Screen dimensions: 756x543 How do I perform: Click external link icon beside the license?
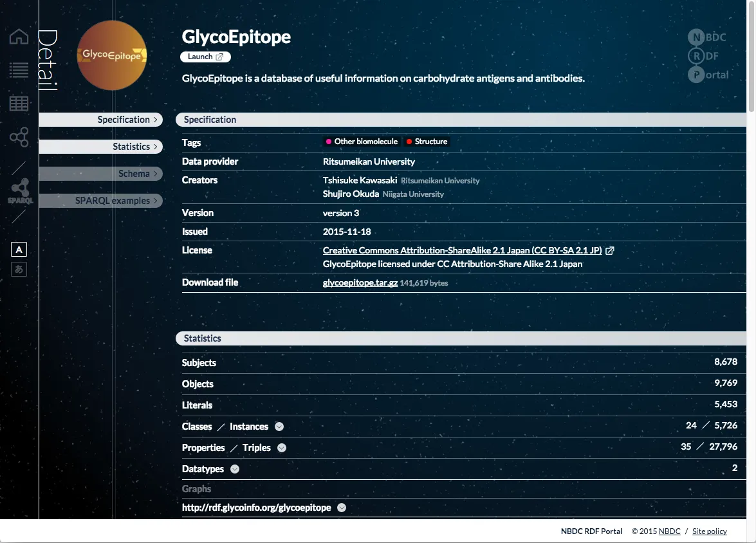pyautogui.click(x=610, y=250)
